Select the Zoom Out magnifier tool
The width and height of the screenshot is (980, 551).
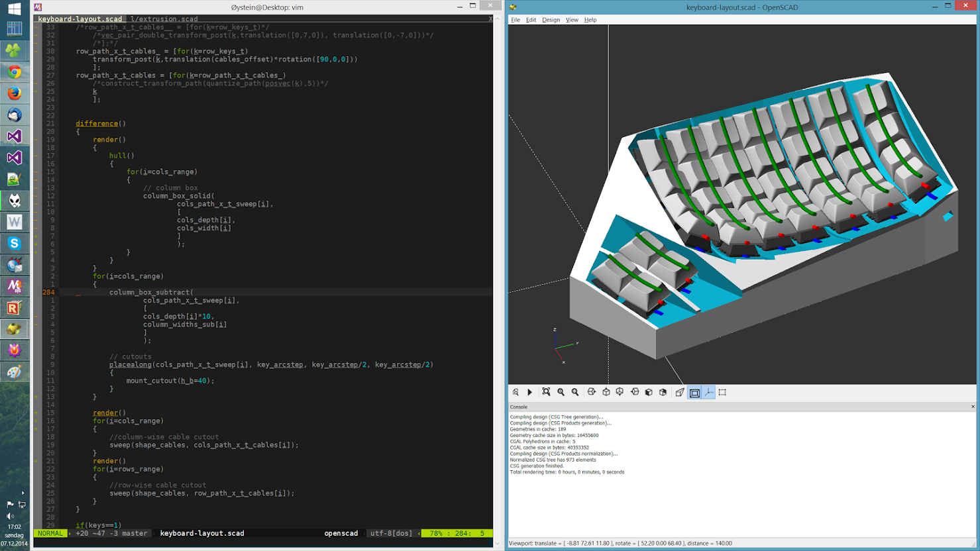[575, 392]
